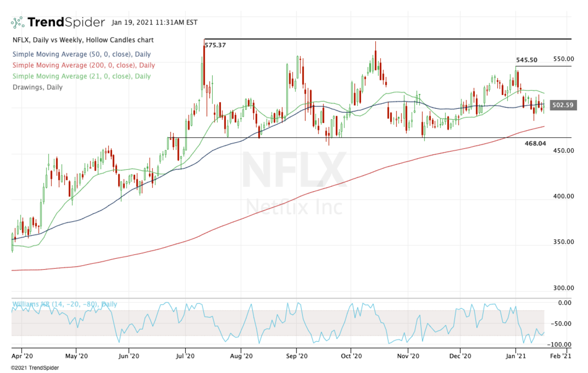Click the TrendSpider logo icon
588x373 pixels.
tap(18, 23)
